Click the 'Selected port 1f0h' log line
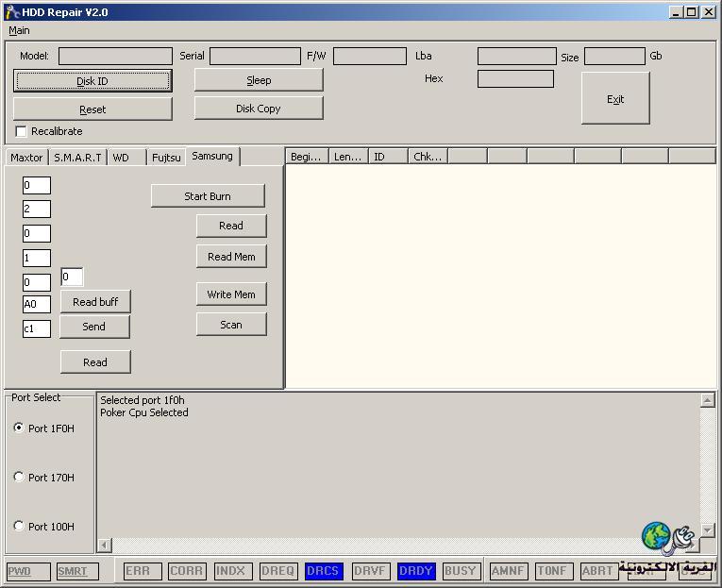This screenshot has height=588, width=722. [143, 400]
